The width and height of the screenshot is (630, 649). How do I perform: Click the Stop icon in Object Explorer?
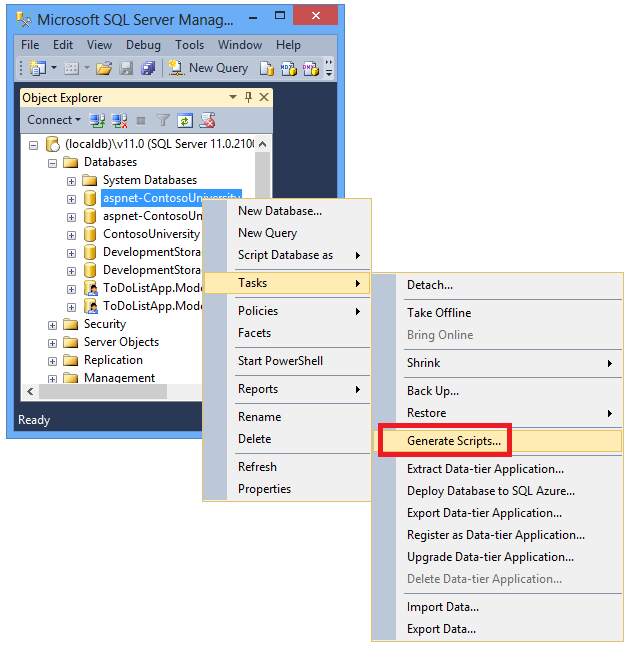(141, 120)
